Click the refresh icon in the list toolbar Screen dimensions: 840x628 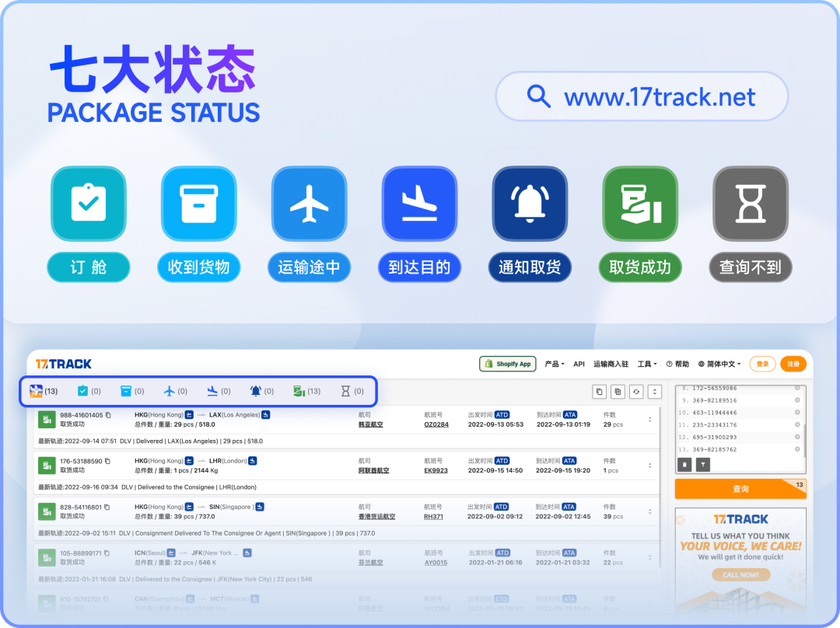(636, 392)
